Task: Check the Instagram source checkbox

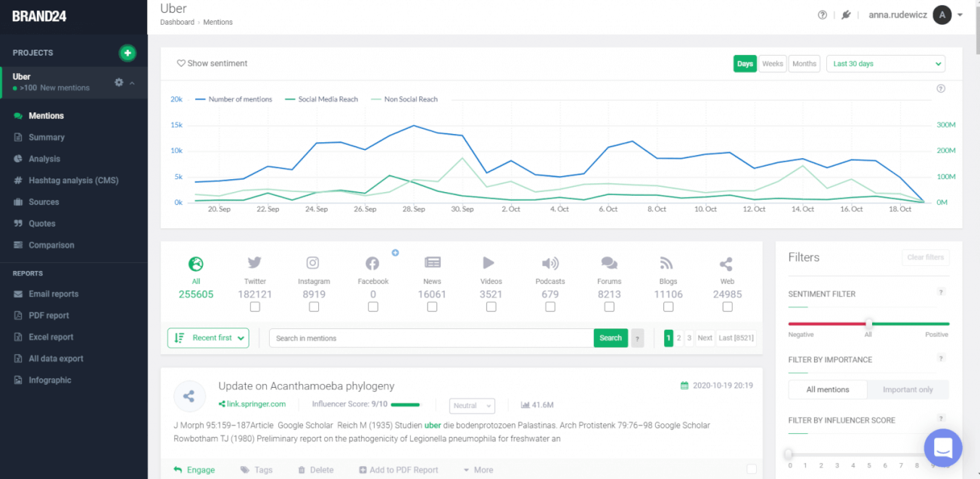Action: pos(314,307)
